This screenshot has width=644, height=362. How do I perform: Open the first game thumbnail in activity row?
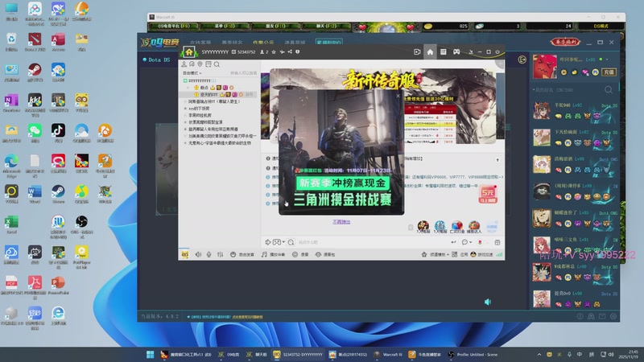pyautogui.click(x=423, y=227)
